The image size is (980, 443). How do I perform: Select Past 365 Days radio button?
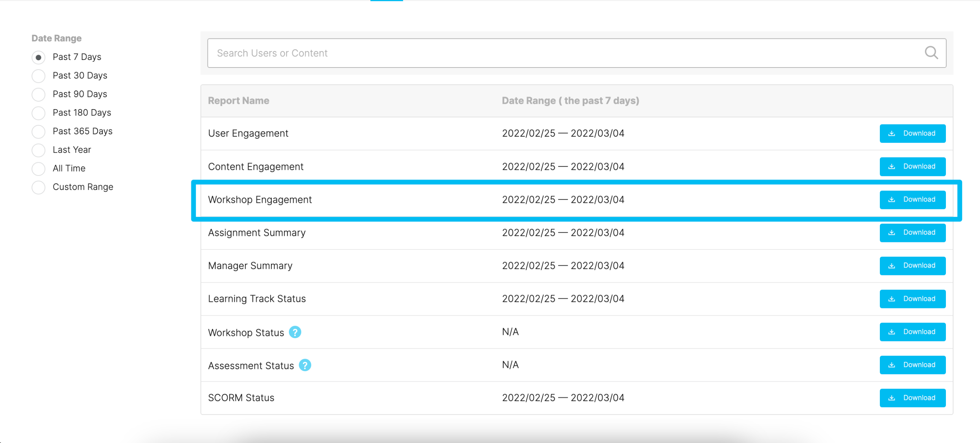coord(38,131)
